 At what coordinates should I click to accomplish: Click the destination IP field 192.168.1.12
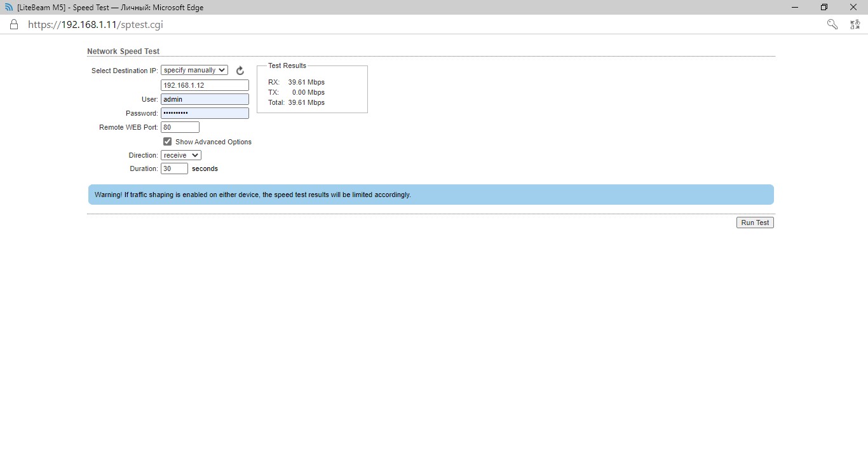pos(205,85)
